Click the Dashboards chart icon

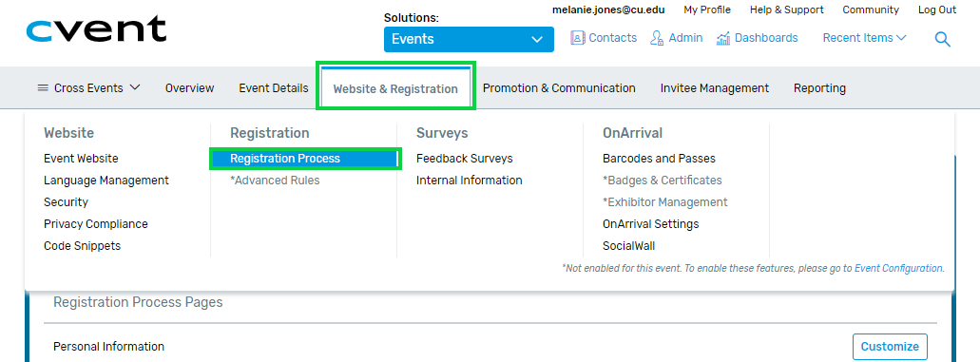click(x=723, y=38)
